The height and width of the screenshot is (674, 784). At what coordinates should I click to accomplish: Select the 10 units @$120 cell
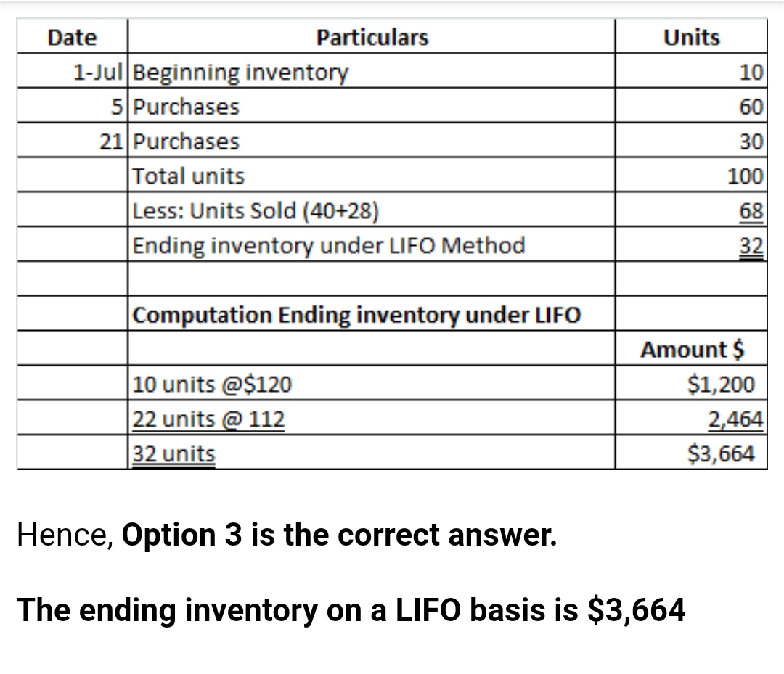(x=213, y=385)
